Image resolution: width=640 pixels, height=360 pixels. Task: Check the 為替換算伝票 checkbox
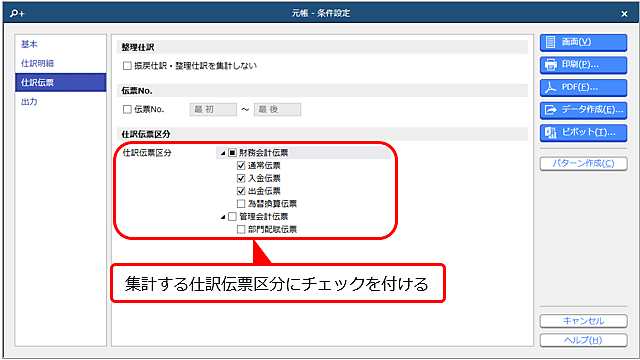(241, 204)
